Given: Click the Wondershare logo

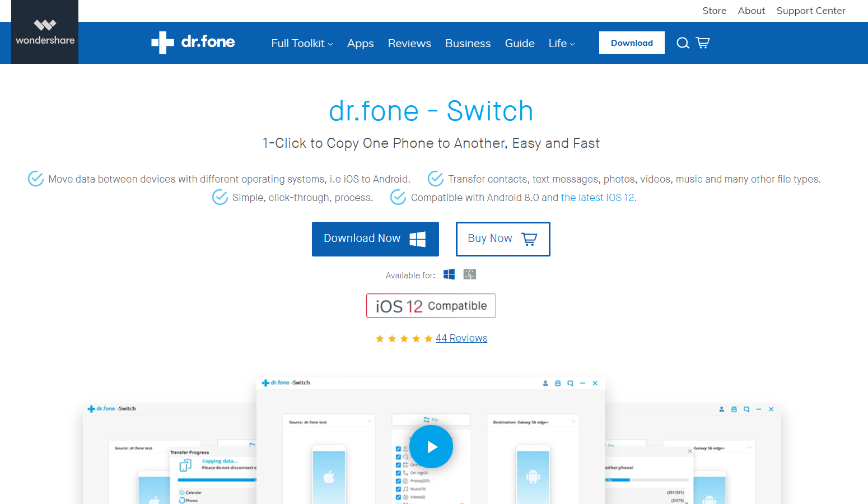Looking at the screenshot, I should point(45,32).
